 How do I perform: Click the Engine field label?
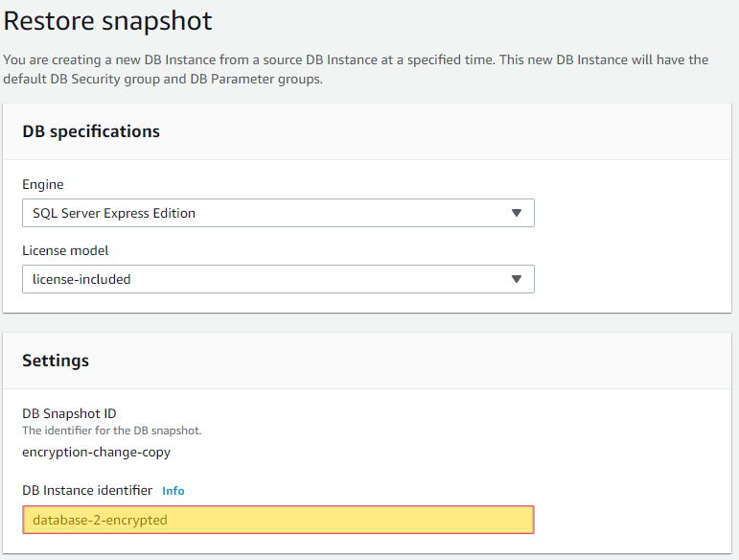43,184
